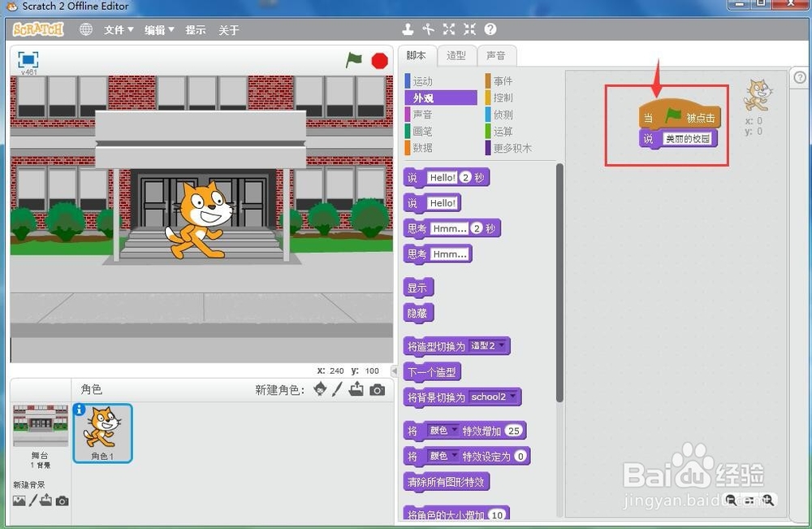
Task: Select the Duplicate stamp tool
Action: pos(408,29)
